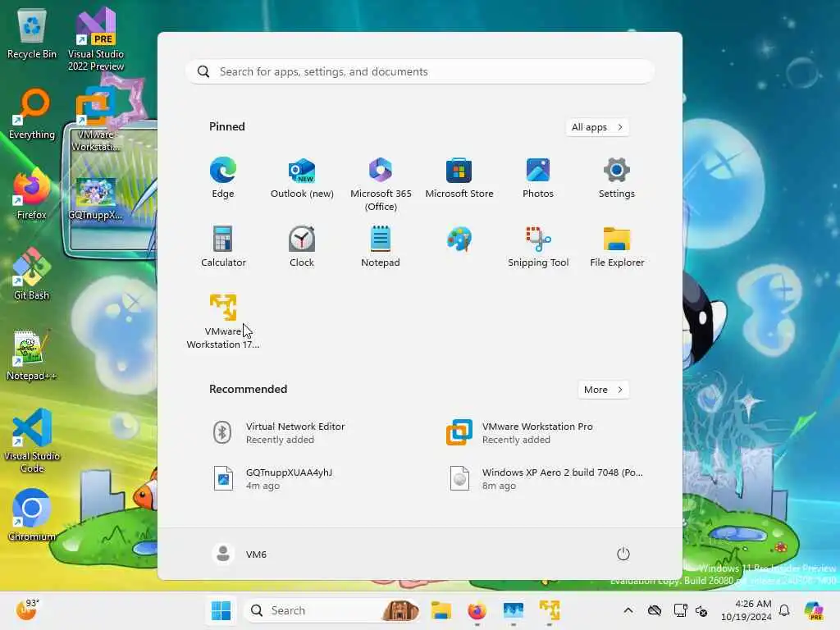Image resolution: width=840 pixels, height=630 pixels.
Task: Open weather widget showing 93°
Action: coord(27,609)
